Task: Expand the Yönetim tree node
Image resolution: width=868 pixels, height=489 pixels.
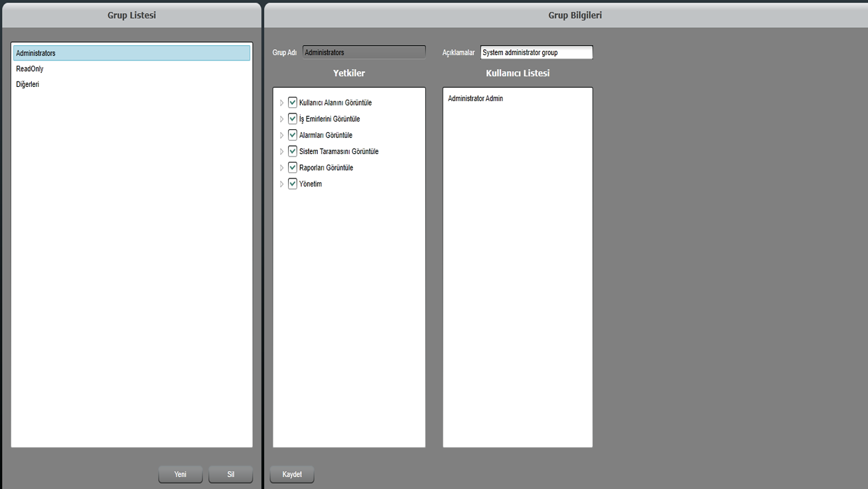Action: [x=281, y=184]
